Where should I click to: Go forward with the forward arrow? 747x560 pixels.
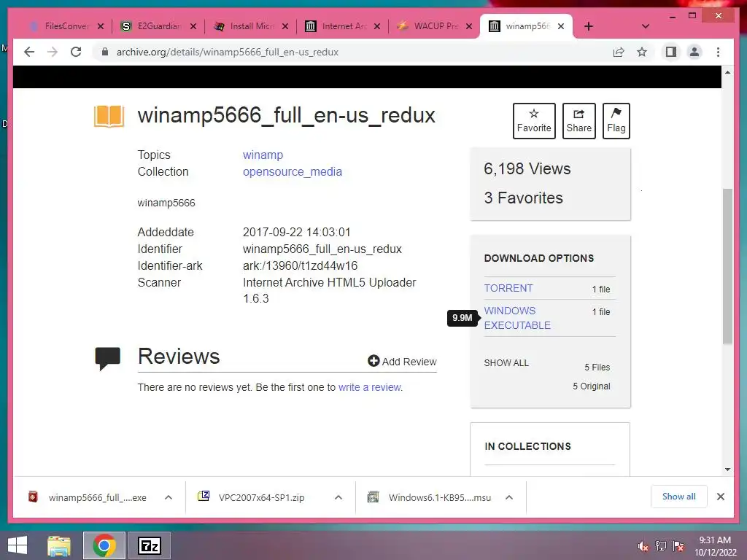(x=53, y=52)
